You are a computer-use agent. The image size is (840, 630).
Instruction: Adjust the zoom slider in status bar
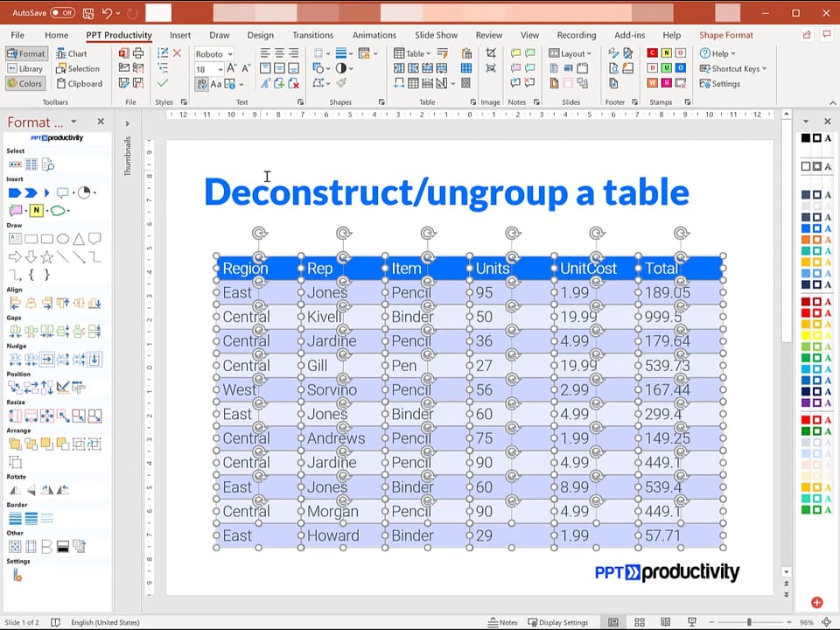[x=750, y=622]
